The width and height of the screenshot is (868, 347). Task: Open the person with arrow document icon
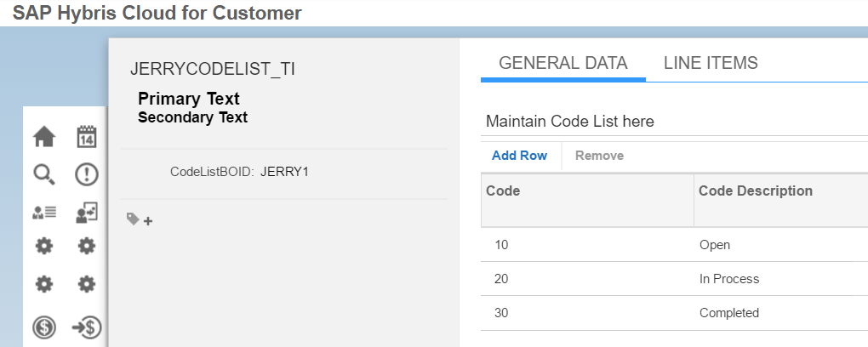(86, 213)
